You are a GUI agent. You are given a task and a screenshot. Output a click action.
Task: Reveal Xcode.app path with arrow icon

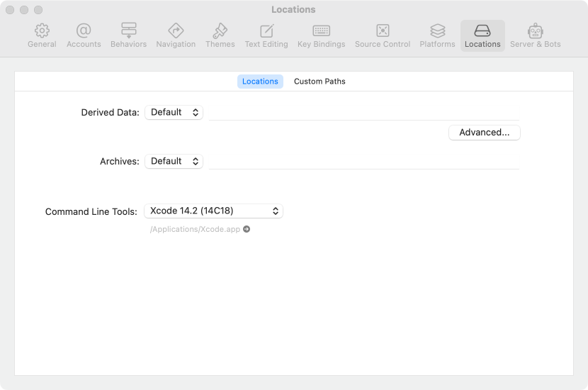247,229
